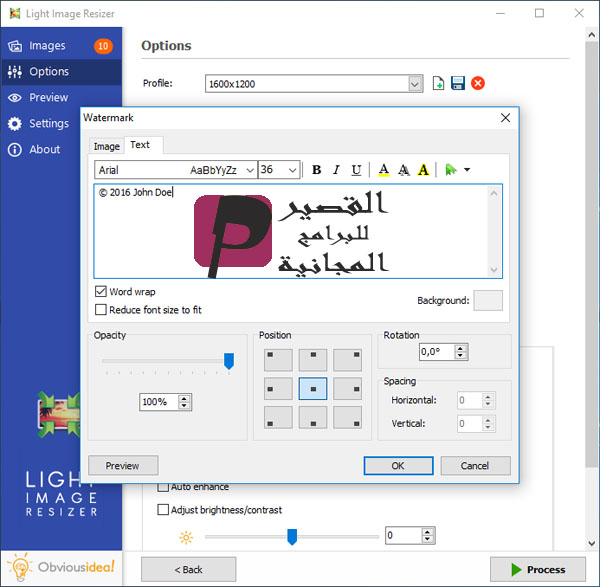Set watermark position to top-right

[x=347, y=360]
